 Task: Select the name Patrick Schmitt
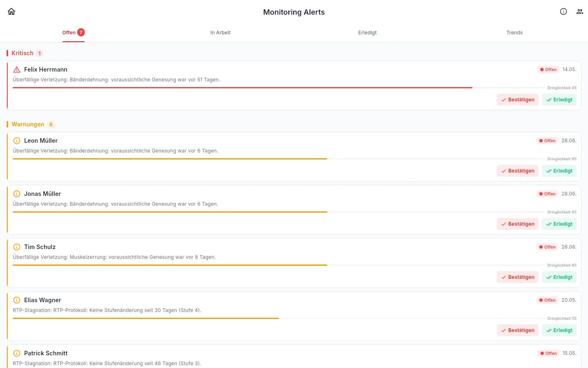[46, 353]
